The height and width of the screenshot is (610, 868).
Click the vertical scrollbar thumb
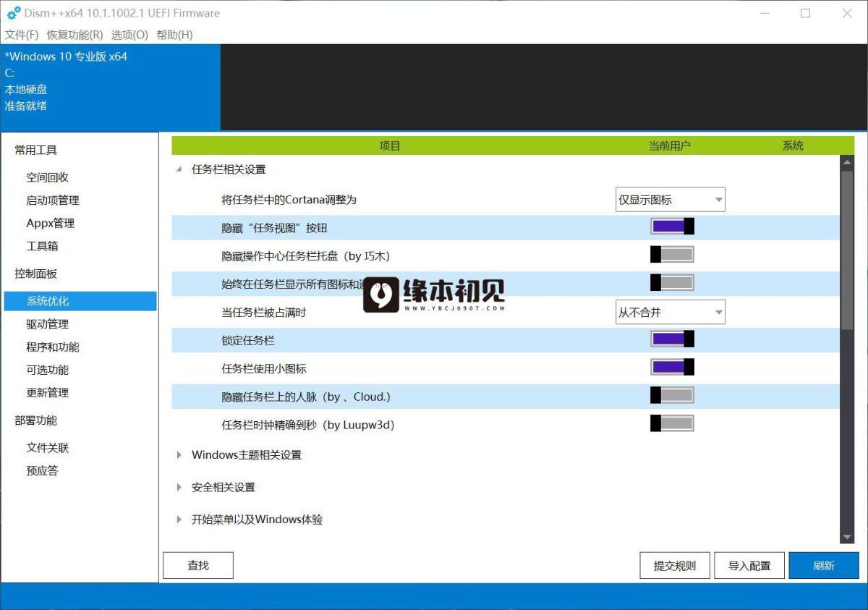click(x=847, y=250)
